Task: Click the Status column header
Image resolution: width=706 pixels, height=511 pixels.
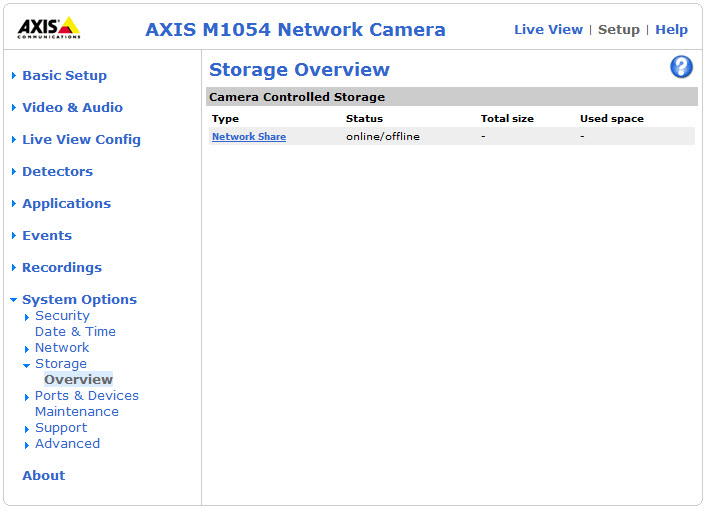Action: pyautogui.click(x=364, y=119)
